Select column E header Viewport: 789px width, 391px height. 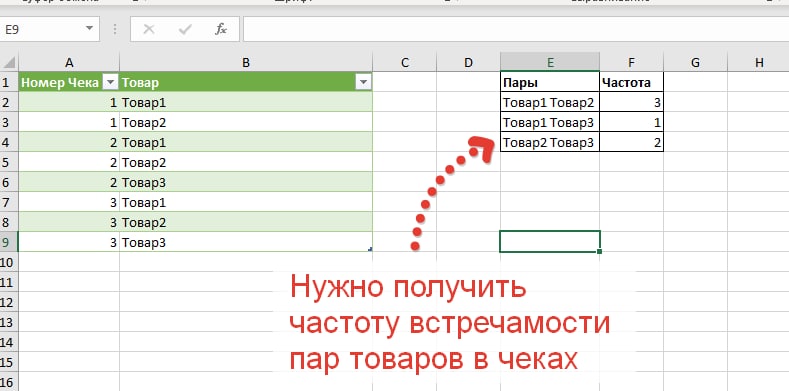(x=550, y=62)
